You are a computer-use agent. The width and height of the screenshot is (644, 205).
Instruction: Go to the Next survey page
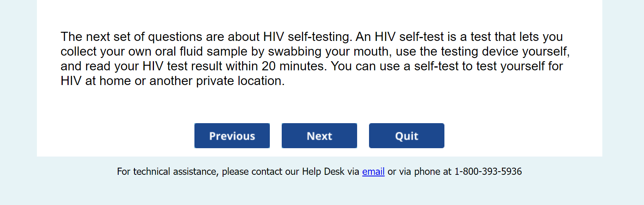pyautogui.click(x=319, y=136)
